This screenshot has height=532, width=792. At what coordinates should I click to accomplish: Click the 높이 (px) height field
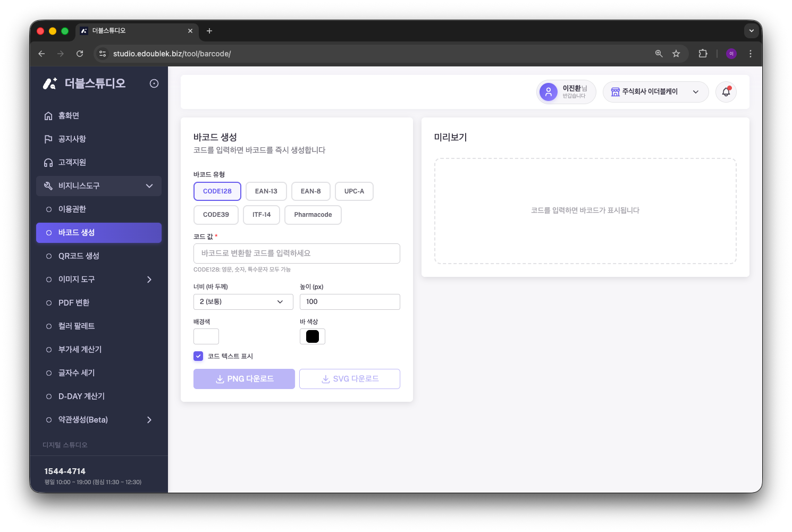point(350,302)
